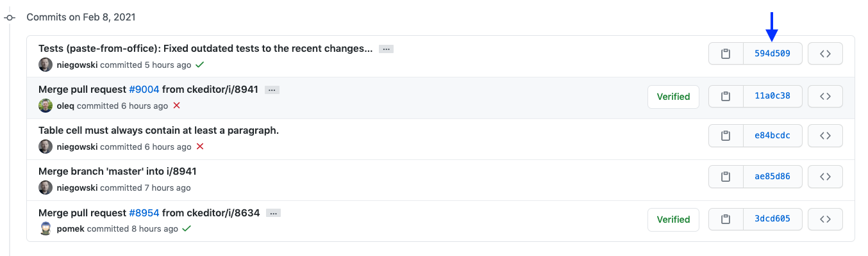The width and height of the screenshot is (868, 256).
Task: Browse repository at commit e84bcdc
Action: (825, 136)
